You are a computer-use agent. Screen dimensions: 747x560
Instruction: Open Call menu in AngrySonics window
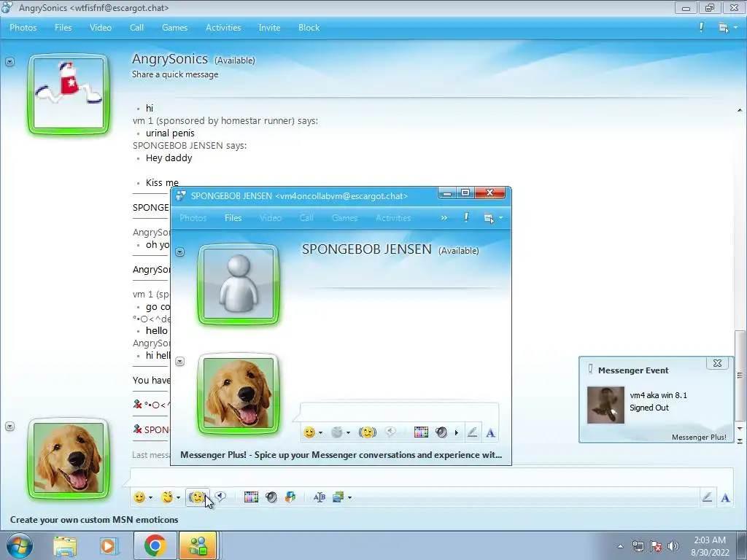pos(136,28)
